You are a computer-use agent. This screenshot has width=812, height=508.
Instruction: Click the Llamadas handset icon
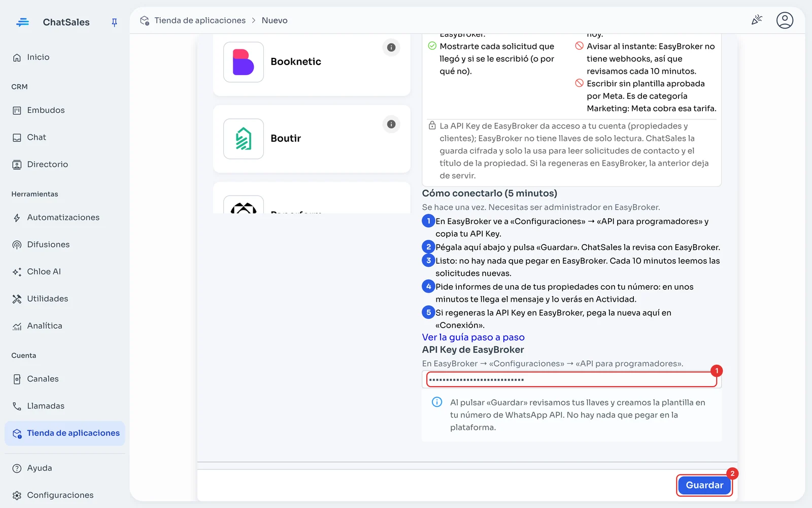pyautogui.click(x=17, y=406)
